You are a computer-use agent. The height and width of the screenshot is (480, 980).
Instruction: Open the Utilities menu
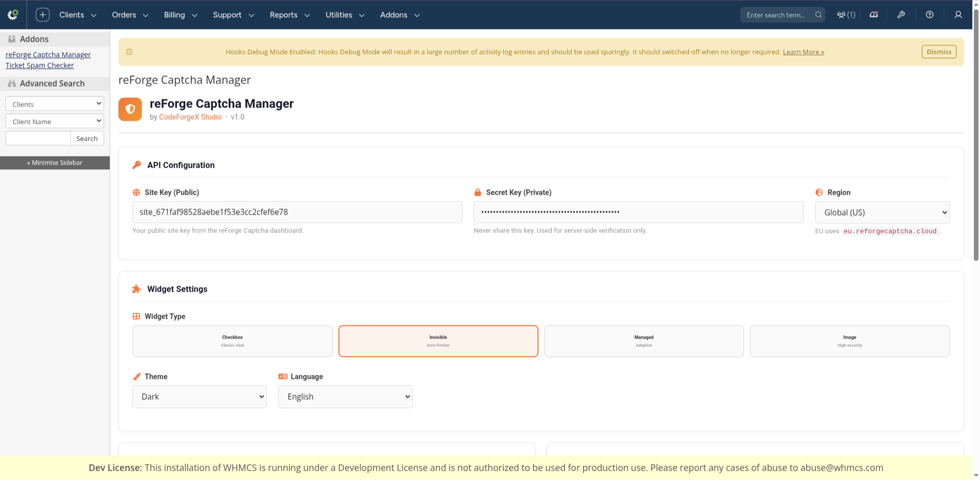click(x=345, y=15)
